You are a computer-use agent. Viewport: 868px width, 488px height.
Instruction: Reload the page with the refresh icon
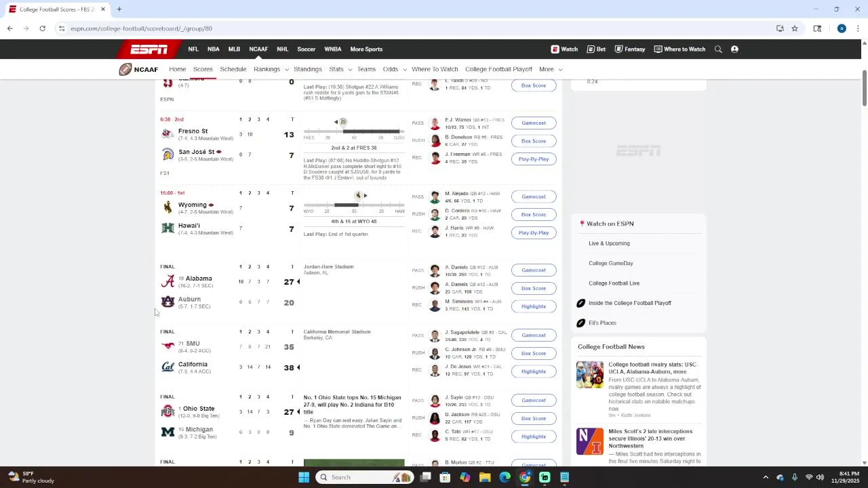pyautogui.click(x=42, y=28)
